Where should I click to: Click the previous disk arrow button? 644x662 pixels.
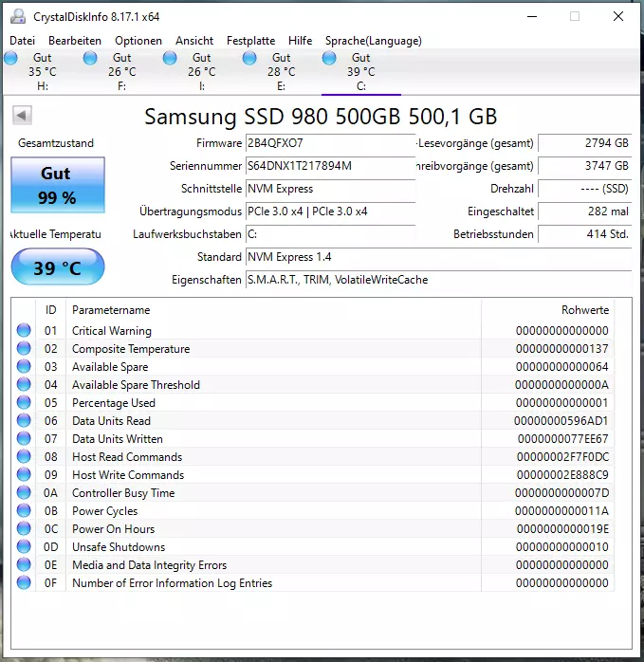click(x=22, y=116)
